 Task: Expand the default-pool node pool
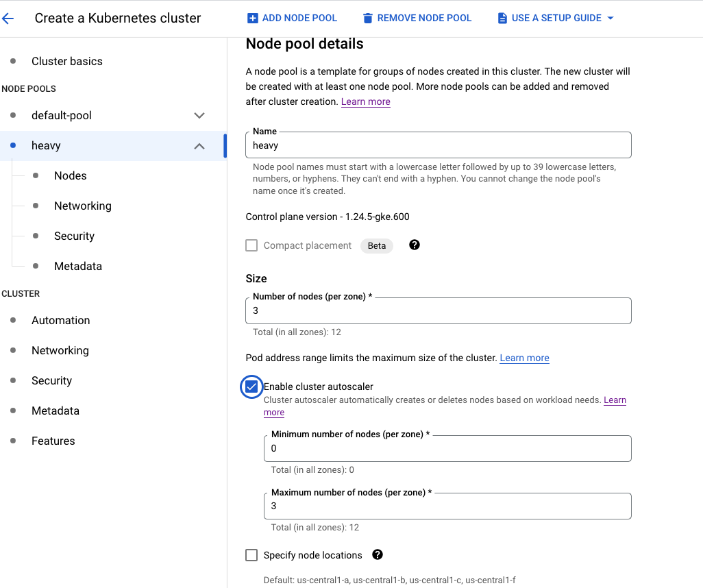pos(199,115)
